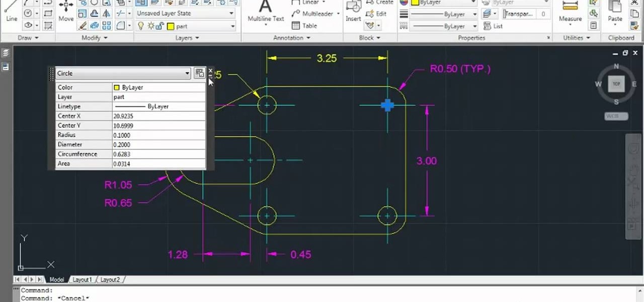Switch to the Model tab

pos(56,279)
